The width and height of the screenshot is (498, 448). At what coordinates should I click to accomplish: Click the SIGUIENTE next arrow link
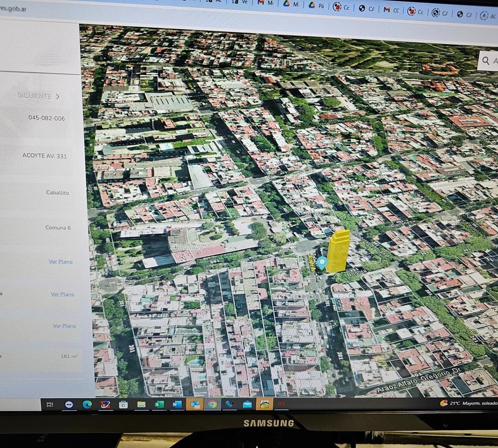click(x=39, y=96)
